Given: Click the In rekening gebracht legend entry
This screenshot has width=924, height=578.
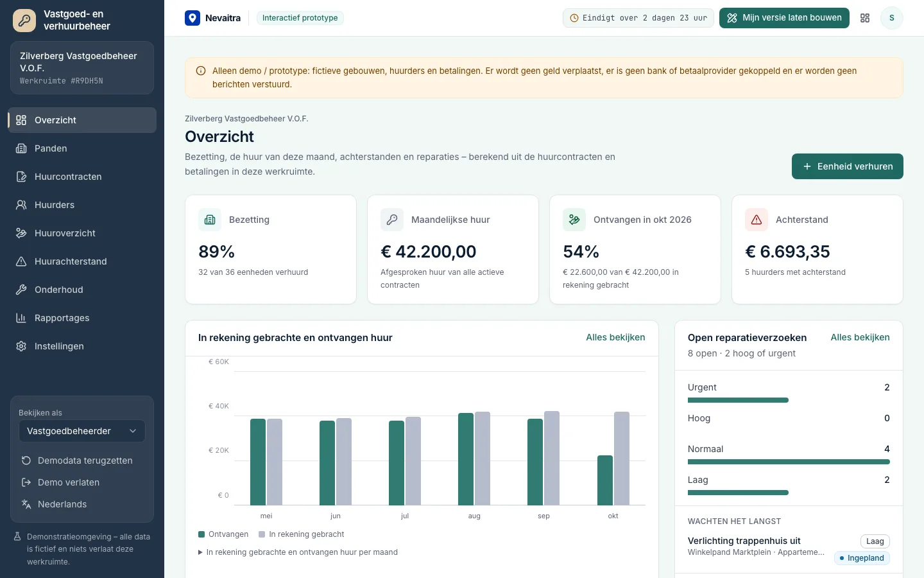Looking at the screenshot, I should [x=302, y=534].
